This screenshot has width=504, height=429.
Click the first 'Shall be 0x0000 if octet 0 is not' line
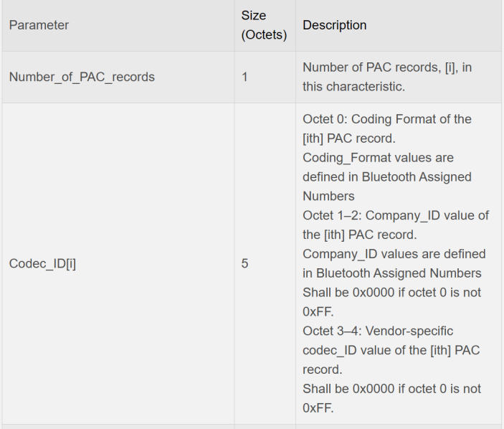[391, 293]
